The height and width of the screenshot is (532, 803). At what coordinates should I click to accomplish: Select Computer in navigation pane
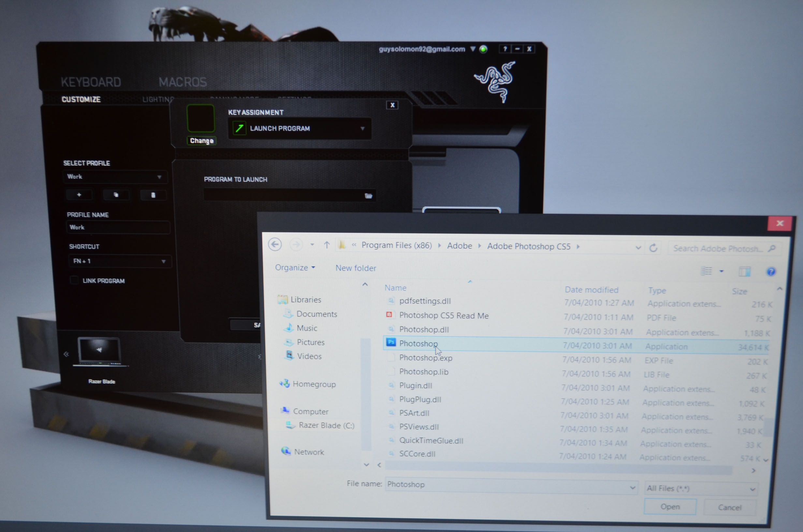311,412
